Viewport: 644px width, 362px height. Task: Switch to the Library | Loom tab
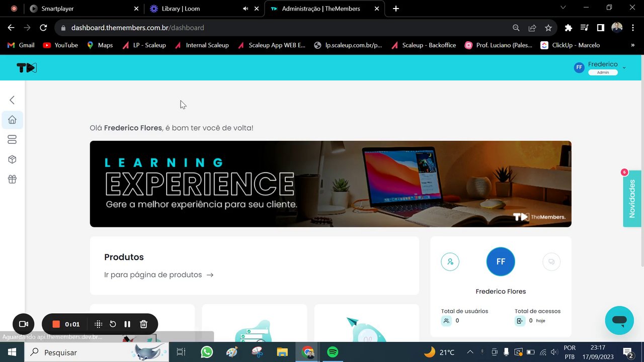tap(204, 9)
